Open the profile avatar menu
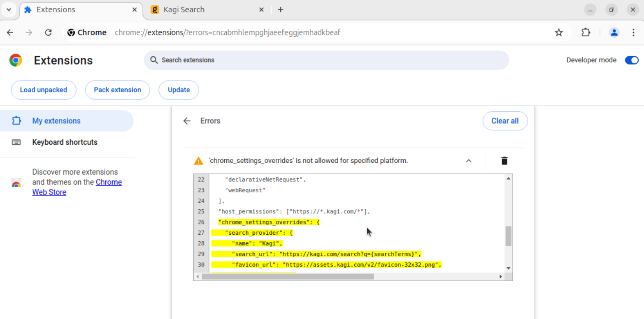 pos(614,32)
